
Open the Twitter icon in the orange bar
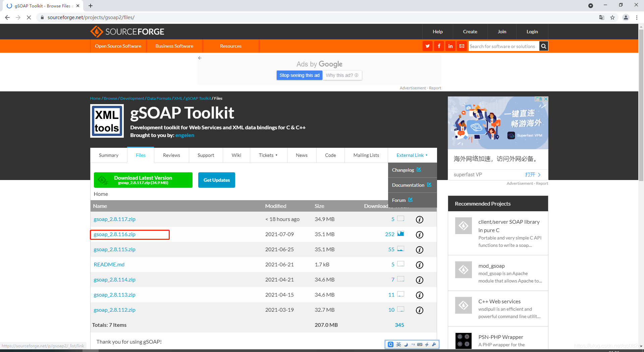427,46
